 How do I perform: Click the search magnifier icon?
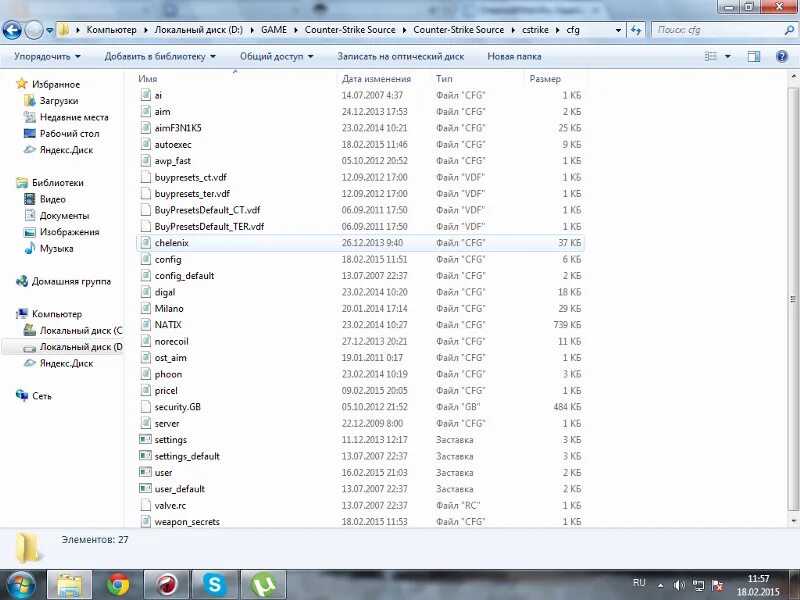[789, 30]
